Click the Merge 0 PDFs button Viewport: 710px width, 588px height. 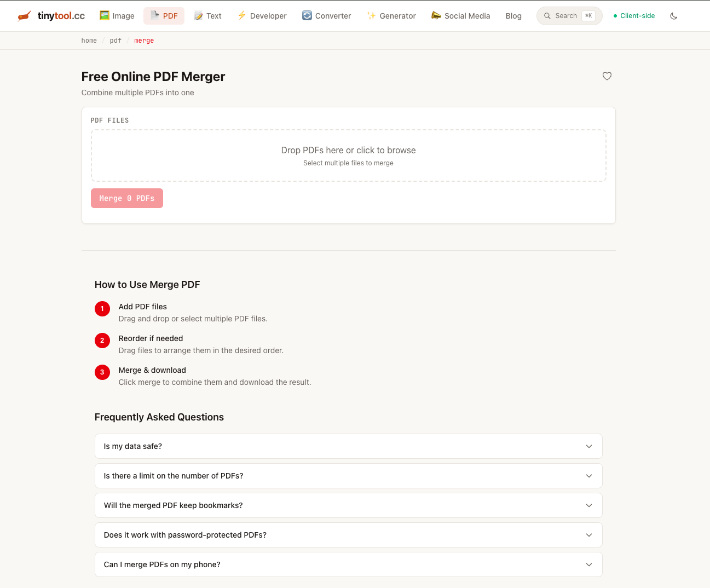[x=126, y=198]
